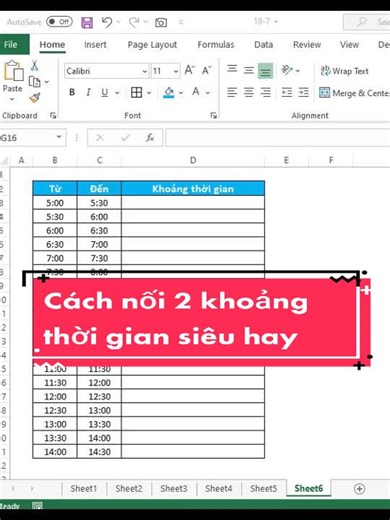Click the Redo arrow icon
The height and width of the screenshot is (520, 390).
pyautogui.click(x=134, y=22)
